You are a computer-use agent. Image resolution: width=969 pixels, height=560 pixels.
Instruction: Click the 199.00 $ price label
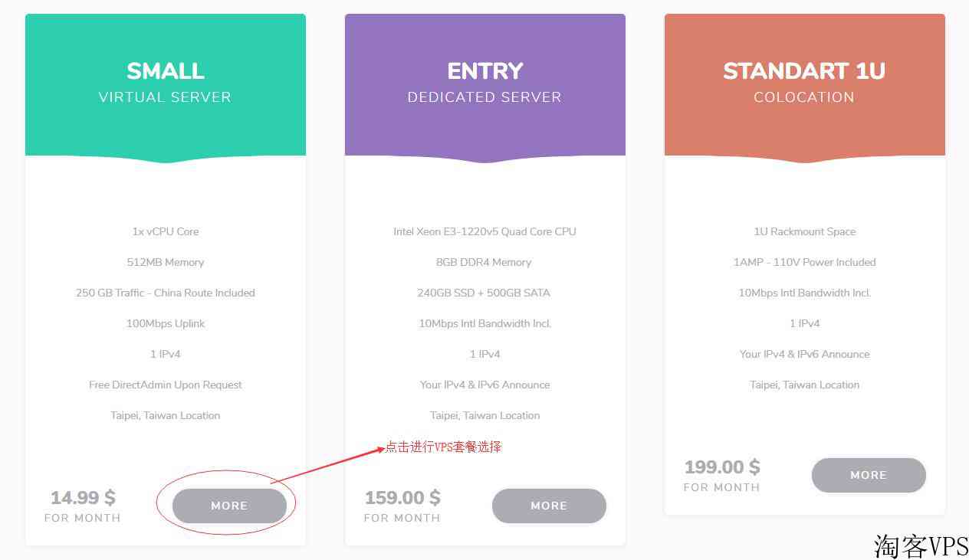722,467
